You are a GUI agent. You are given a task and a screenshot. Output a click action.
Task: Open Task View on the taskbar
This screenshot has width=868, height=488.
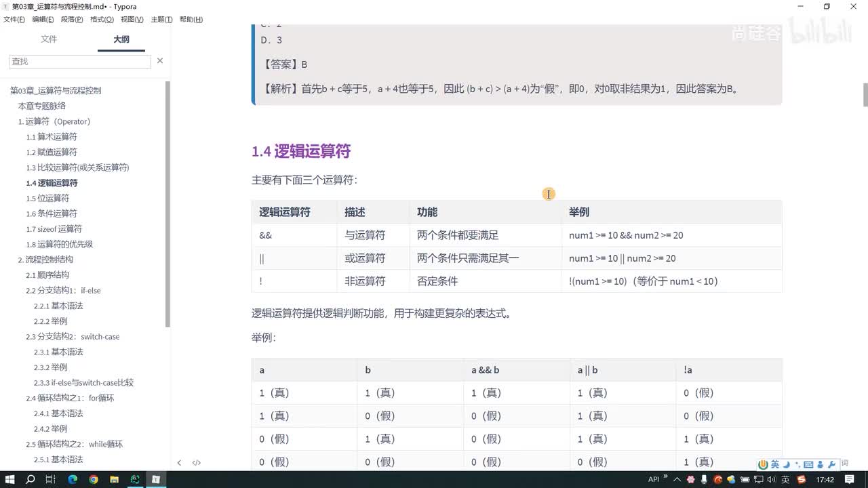click(x=51, y=479)
